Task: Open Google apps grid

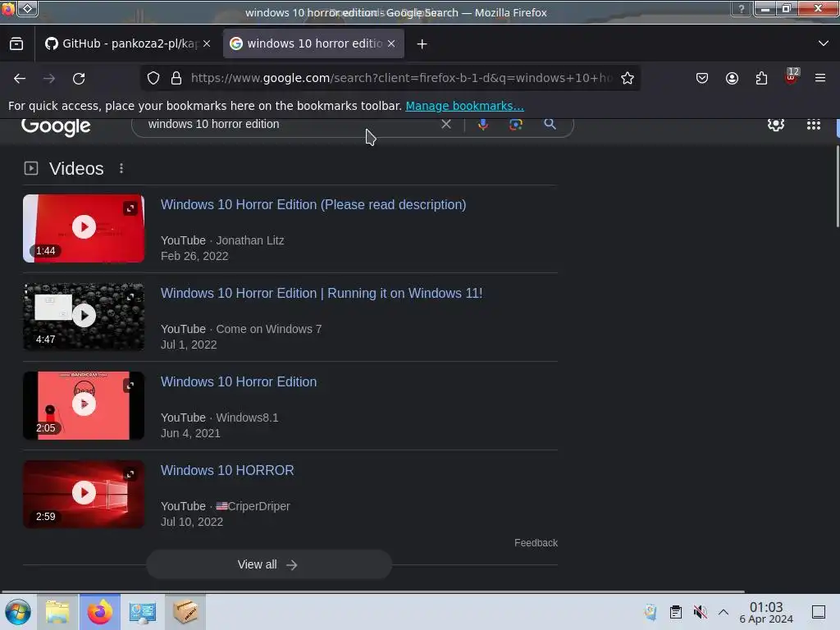Action: point(814,125)
